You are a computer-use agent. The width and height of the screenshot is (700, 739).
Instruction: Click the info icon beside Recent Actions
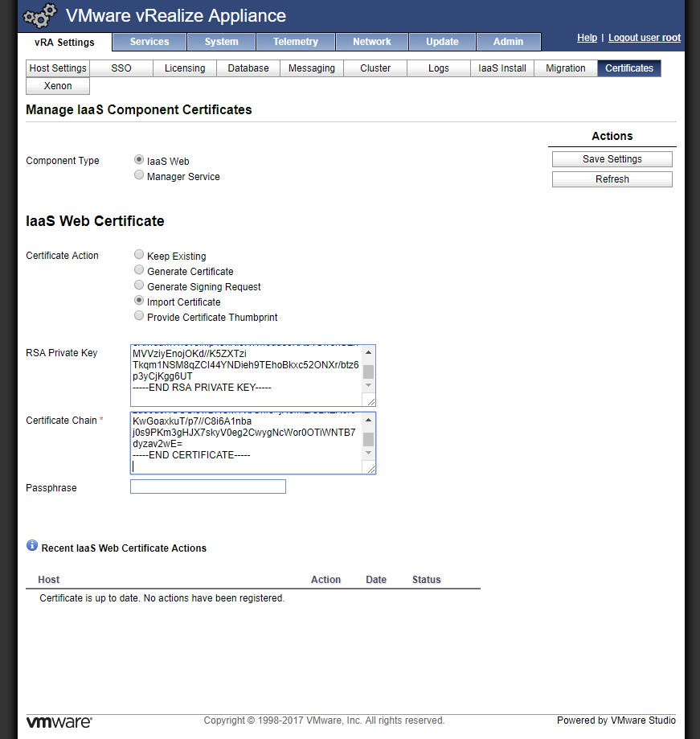click(x=32, y=546)
